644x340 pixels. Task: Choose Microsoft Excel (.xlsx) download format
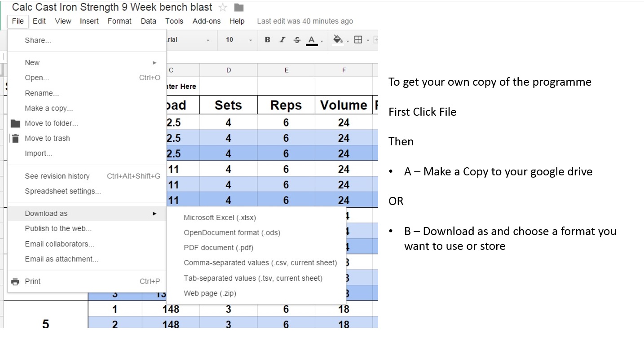point(220,218)
